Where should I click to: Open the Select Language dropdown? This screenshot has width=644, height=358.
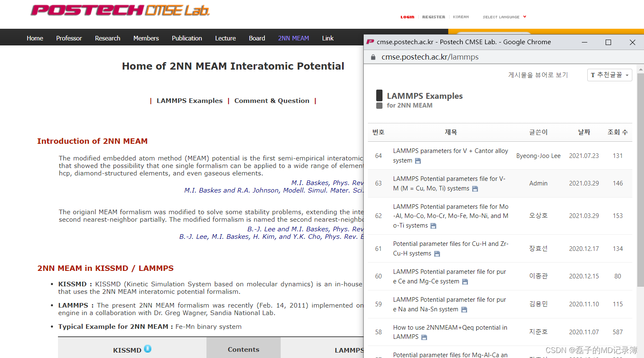coord(504,17)
